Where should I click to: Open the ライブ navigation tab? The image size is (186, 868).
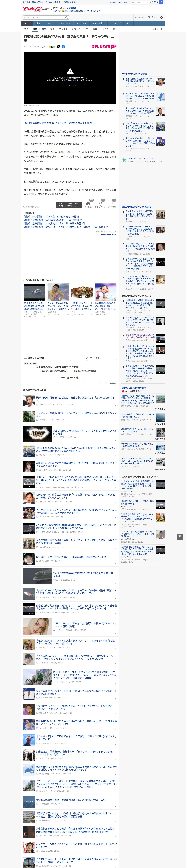(49, 24)
